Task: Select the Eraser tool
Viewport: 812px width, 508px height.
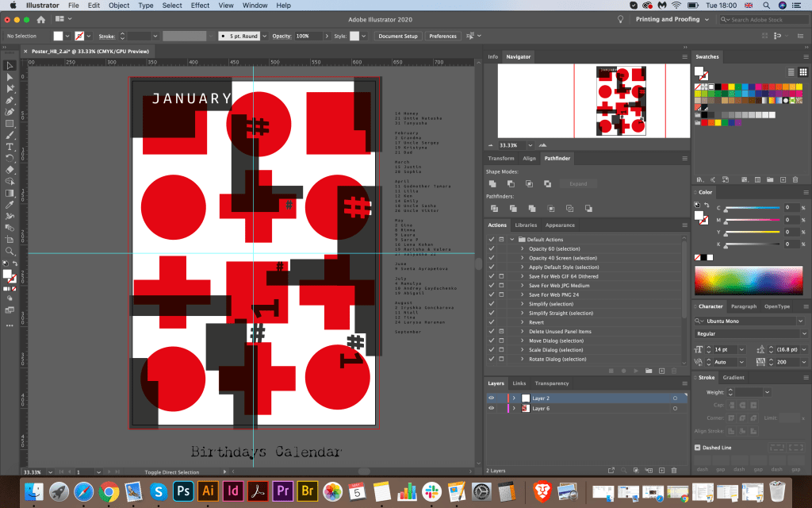Action: coord(10,169)
